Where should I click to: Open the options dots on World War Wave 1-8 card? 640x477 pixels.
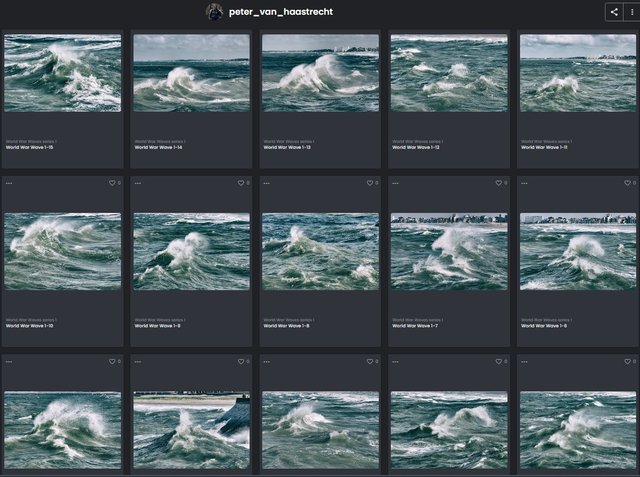point(267,183)
